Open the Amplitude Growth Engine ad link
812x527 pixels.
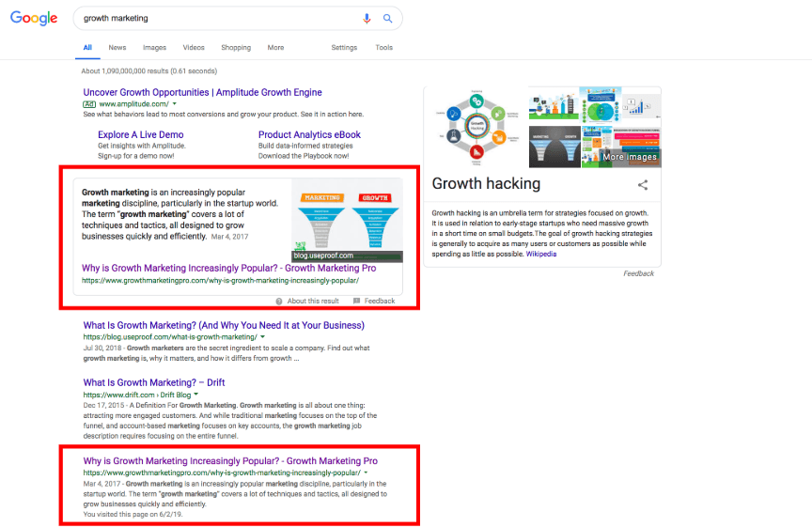tap(202, 93)
